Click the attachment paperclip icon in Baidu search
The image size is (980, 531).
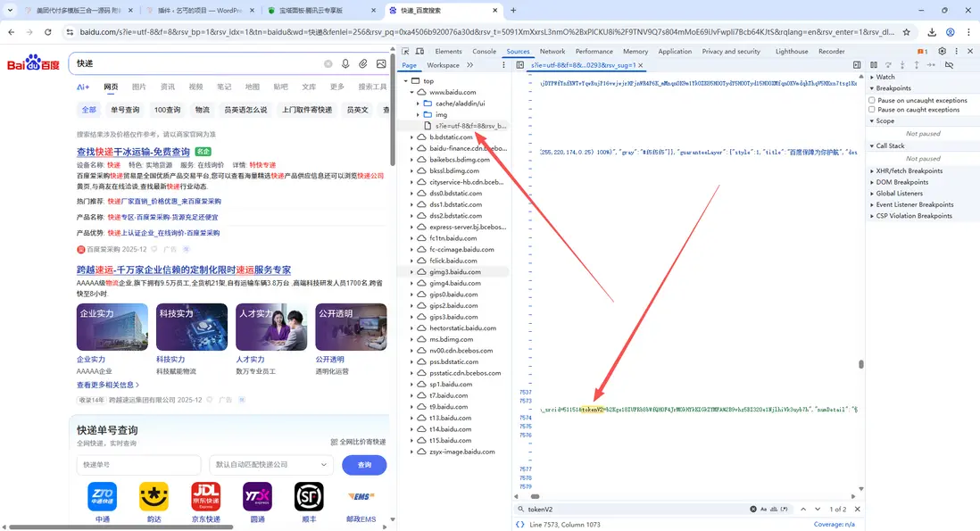click(363, 63)
